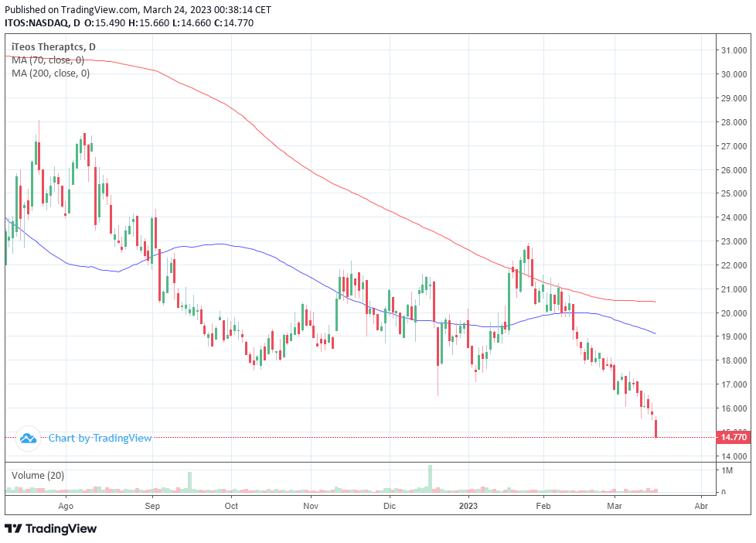Click the 31.000 price axis label
756x543 pixels.
[x=734, y=50]
